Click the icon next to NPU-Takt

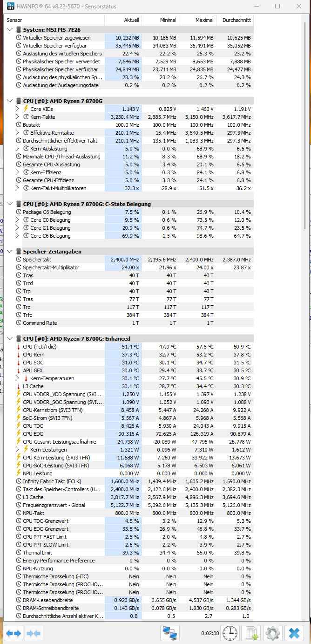tap(19, 513)
